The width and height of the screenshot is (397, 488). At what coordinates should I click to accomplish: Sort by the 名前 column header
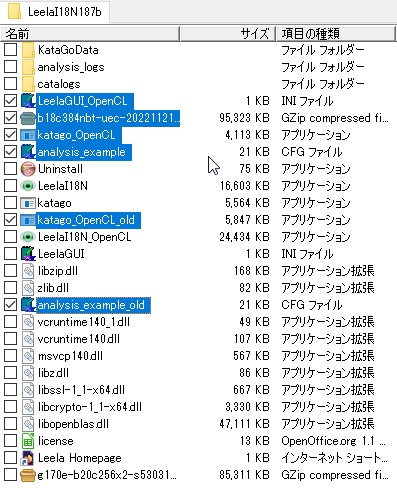point(90,34)
